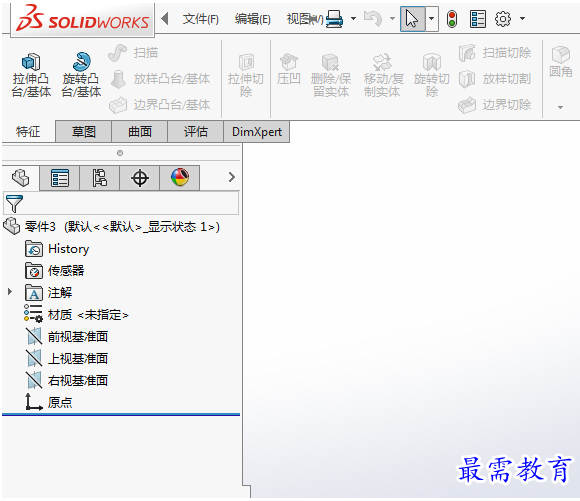Select the Swept Cut (扫描切除) tool

(x=495, y=53)
